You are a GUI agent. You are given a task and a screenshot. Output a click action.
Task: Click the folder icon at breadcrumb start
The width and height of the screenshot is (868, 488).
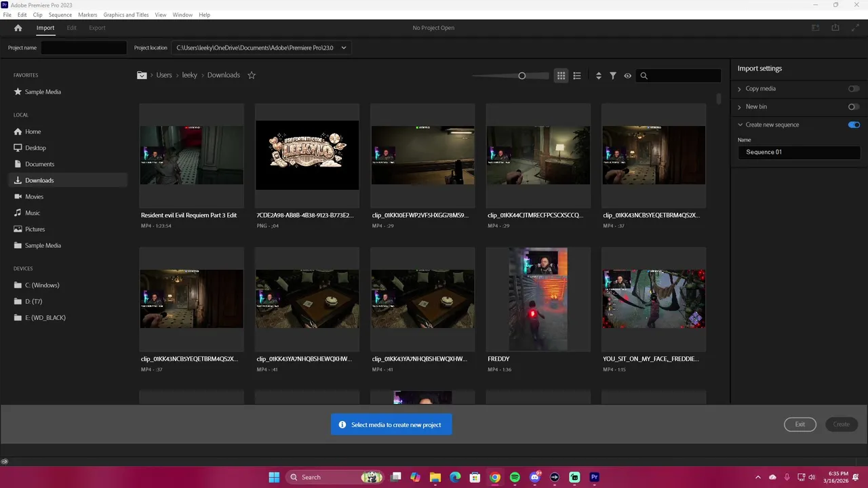[142, 75]
